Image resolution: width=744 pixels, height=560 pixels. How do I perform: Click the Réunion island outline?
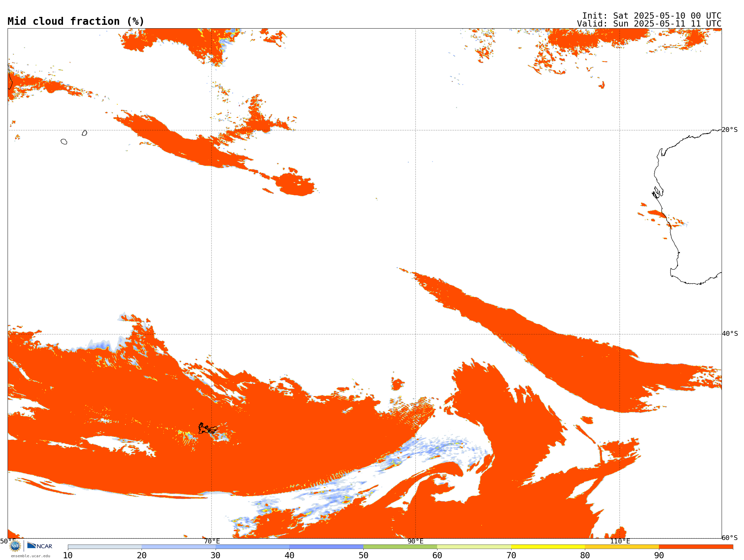tap(64, 142)
